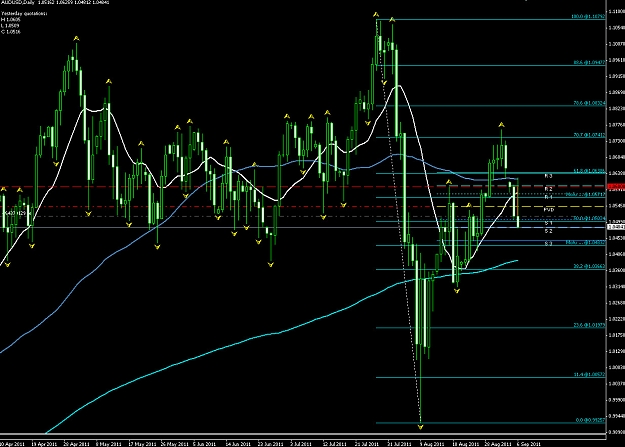Select the 23.6 Fibonacci level label
Screen dimensions: 625x447
pyautogui.click(x=590, y=325)
